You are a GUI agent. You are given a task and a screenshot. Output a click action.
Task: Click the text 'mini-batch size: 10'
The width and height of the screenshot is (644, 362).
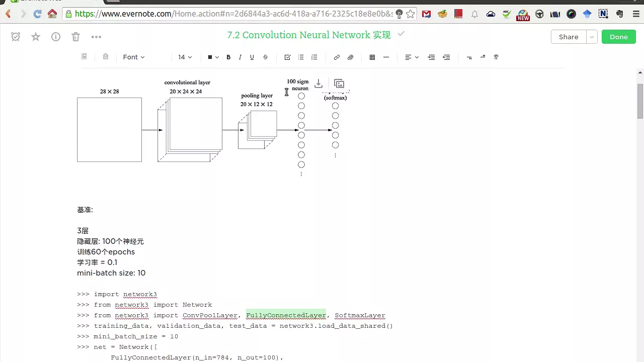click(x=111, y=273)
